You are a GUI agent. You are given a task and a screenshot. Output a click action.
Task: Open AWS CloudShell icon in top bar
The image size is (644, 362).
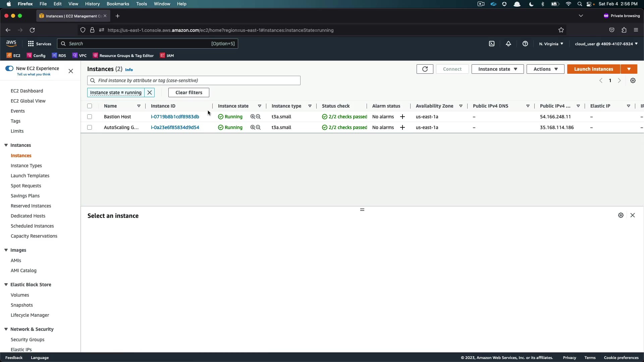(x=492, y=44)
